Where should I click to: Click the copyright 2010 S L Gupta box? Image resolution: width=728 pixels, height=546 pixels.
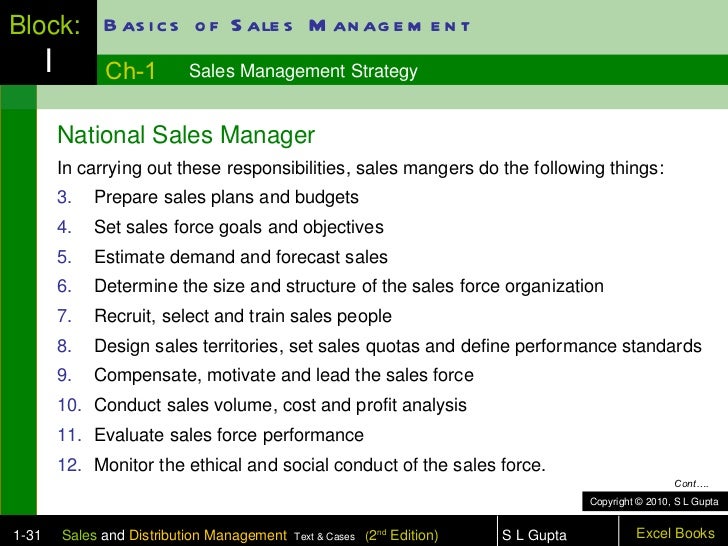coord(654,500)
